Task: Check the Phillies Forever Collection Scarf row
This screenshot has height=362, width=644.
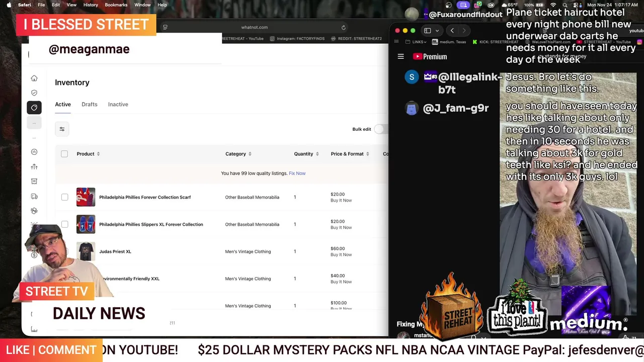Action: (64, 197)
